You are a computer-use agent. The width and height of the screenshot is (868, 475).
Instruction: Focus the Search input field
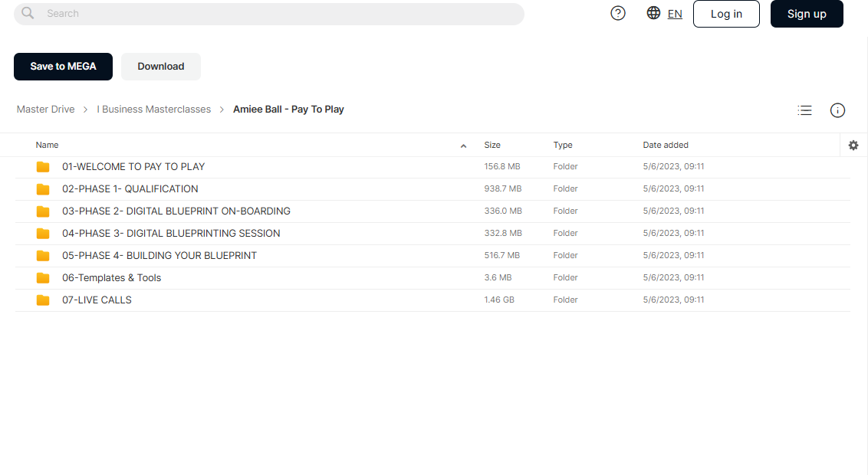pos(269,14)
